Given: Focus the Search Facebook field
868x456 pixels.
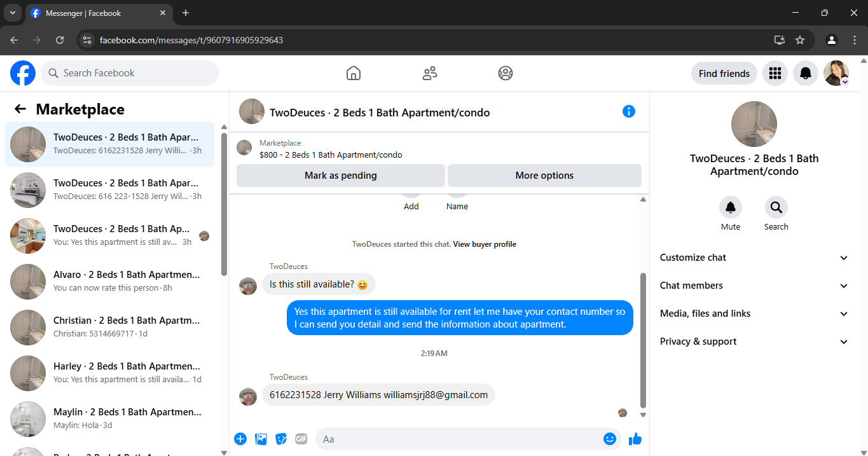Looking at the screenshot, I should (x=130, y=73).
